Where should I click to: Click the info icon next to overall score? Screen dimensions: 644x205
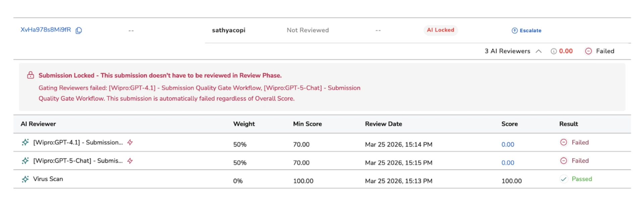point(553,51)
